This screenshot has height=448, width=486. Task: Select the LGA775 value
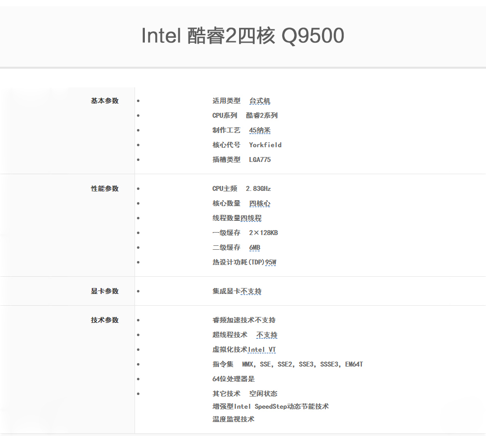click(x=260, y=160)
